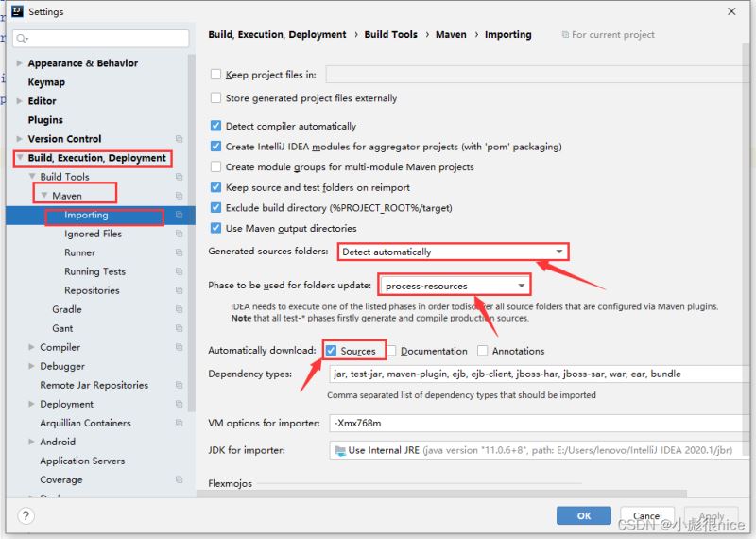
Task: Open Repositories settings under Maven
Action: coord(92,290)
